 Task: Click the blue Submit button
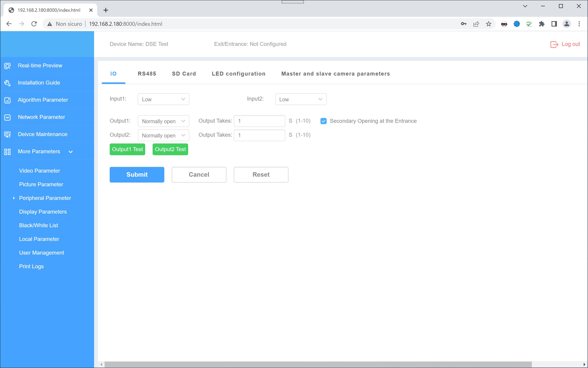137,175
